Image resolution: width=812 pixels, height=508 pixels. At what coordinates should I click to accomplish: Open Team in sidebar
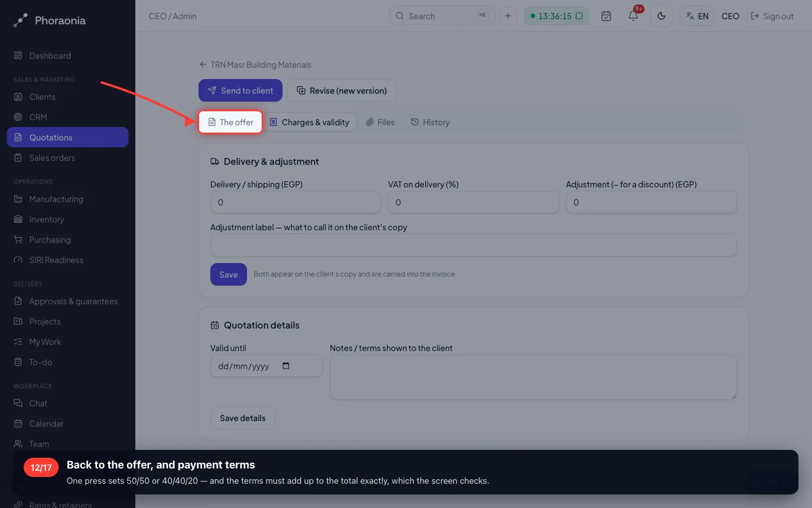[x=68, y=444]
